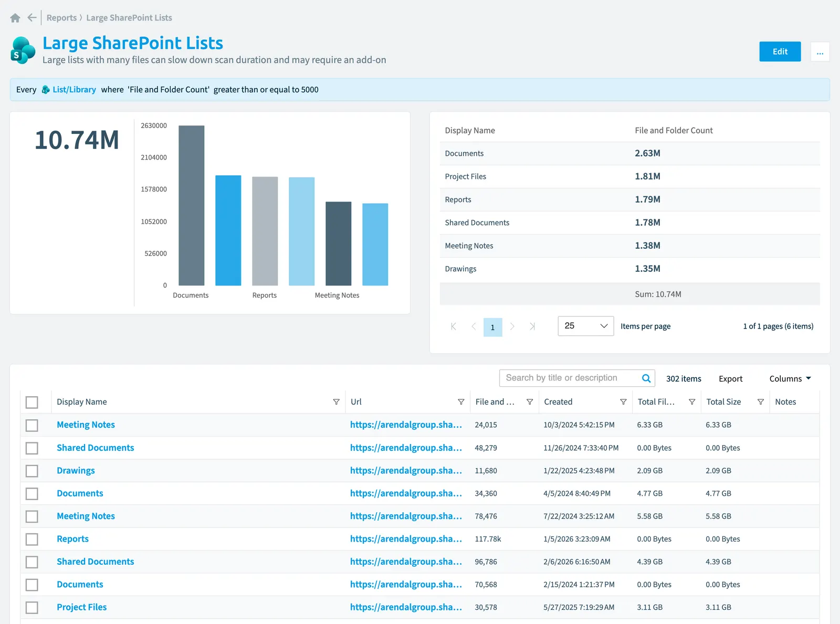Go to first page of summary table
The height and width of the screenshot is (624, 840).
click(454, 326)
